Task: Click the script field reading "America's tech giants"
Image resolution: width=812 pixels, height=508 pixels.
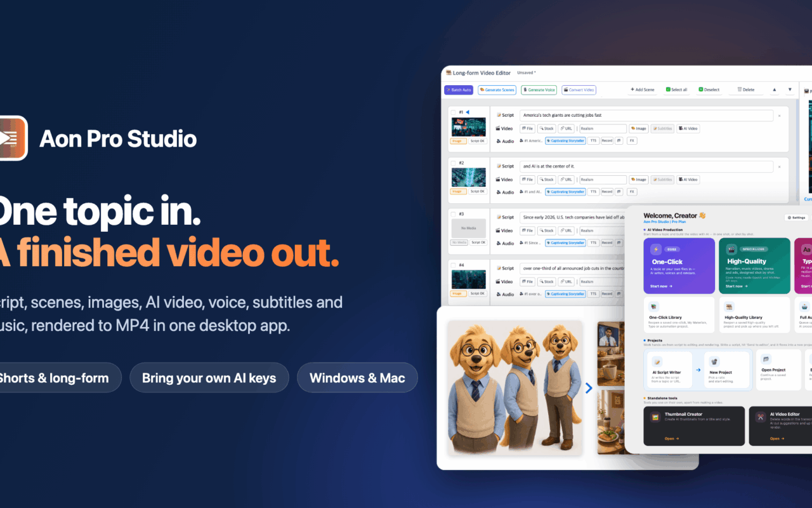Action: [646, 116]
